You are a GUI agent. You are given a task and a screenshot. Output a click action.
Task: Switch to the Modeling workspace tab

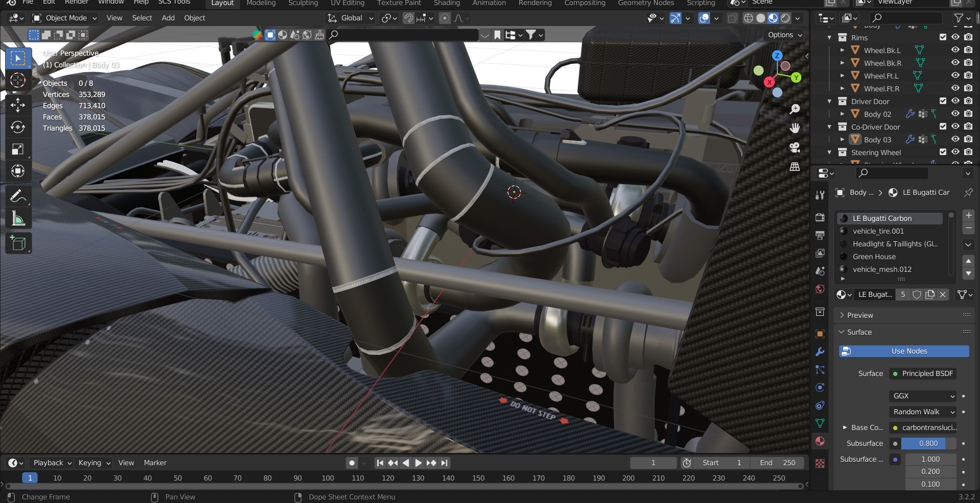coord(261,3)
